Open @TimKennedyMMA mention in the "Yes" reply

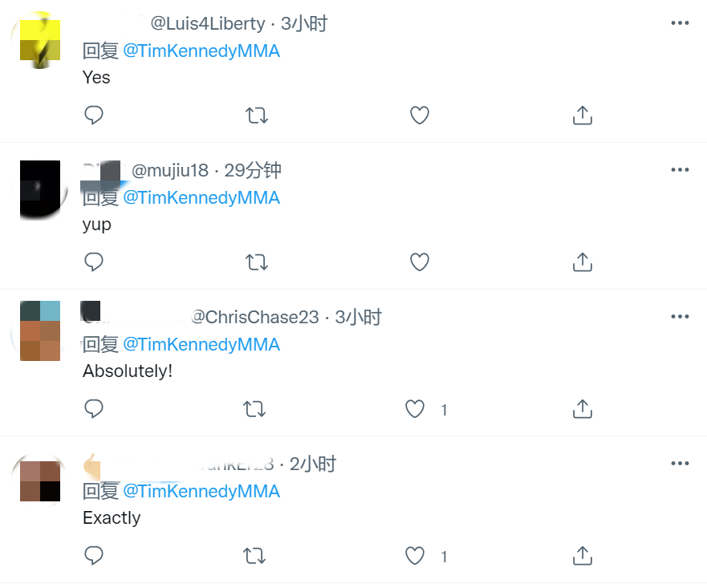tap(201, 51)
